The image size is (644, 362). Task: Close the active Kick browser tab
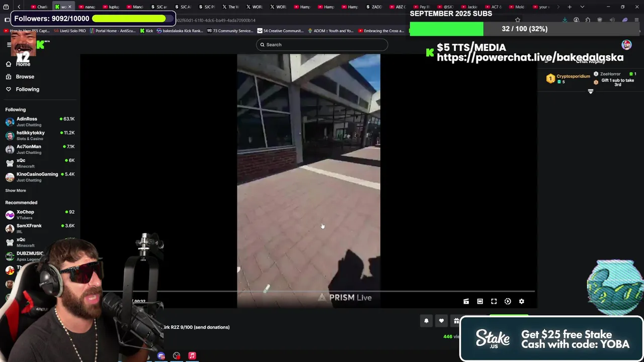pos(70,7)
